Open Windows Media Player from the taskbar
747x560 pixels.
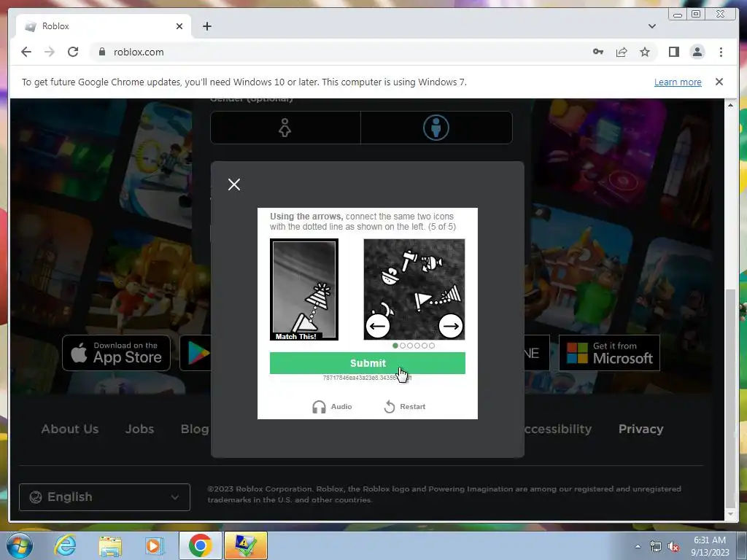pos(154,545)
